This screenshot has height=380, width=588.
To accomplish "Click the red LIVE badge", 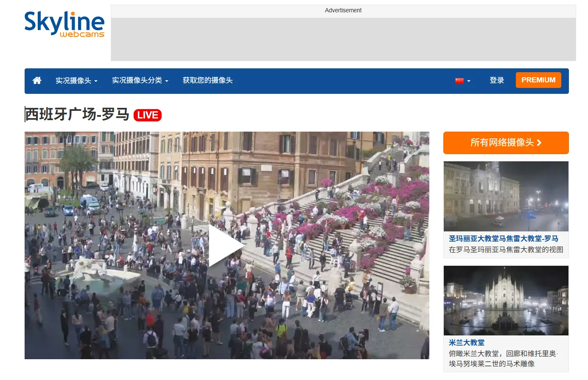I will (147, 115).
